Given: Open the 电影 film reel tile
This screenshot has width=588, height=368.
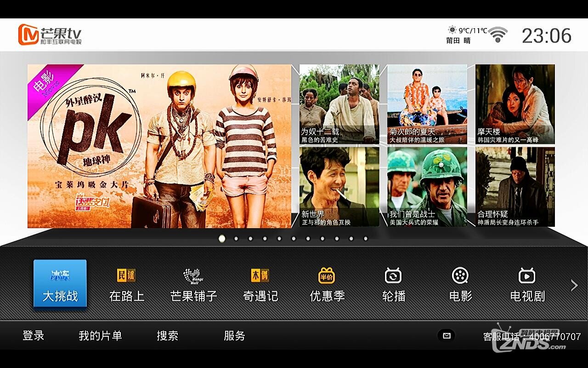Looking at the screenshot, I should point(460,286).
